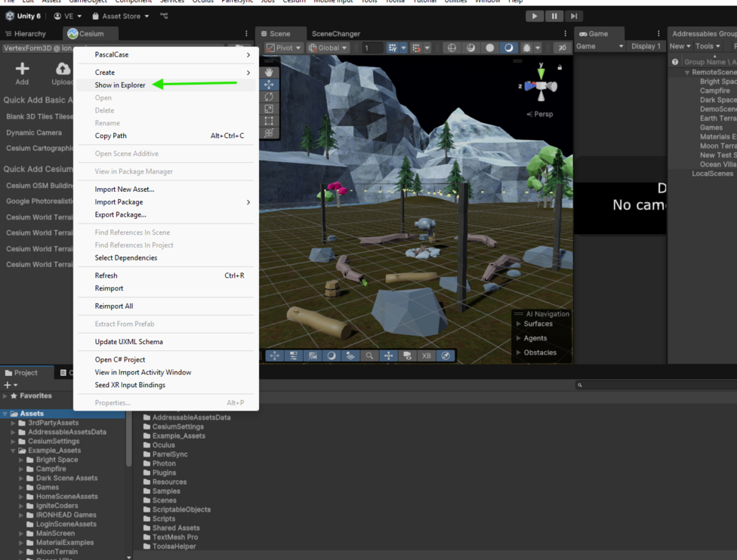The width and height of the screenshot is (737, 560).
Task: Click the XB icon in Scene overlay bar
Action: [427, 355]
